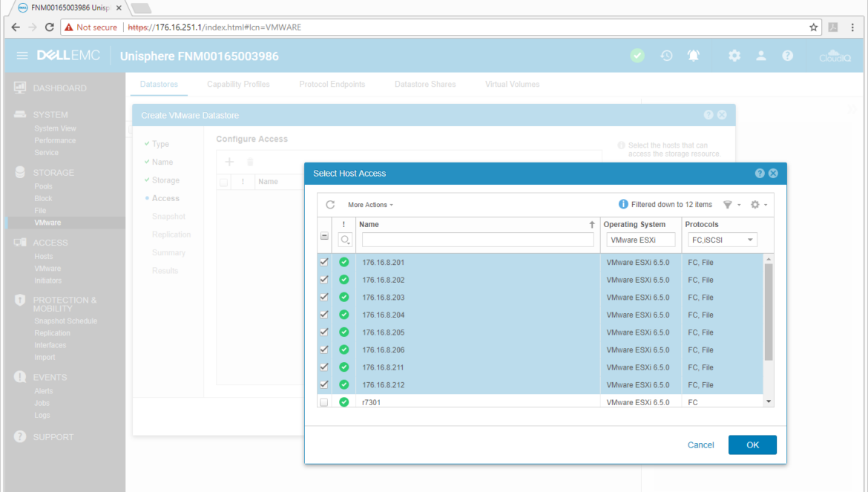Click OK to confirm host access
This screenshot has height=492, width=868.
752,445
